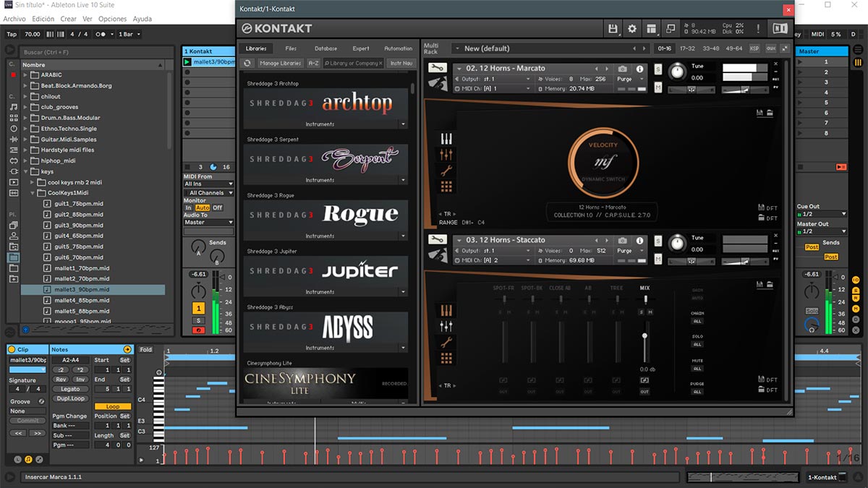868x488 pixels.
Task: Click the Dupl.Loop button
Action: coord(70,398)
